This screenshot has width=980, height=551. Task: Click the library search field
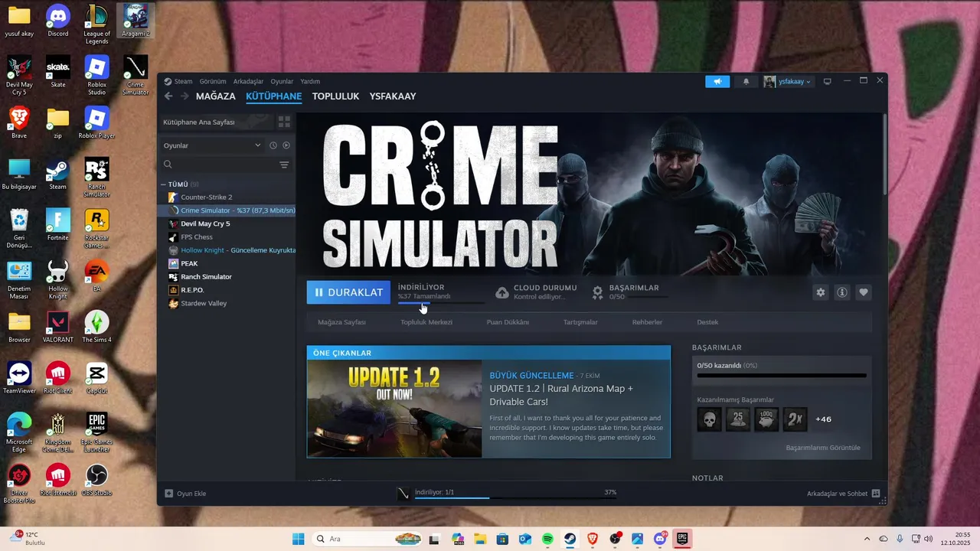[219, 165]
